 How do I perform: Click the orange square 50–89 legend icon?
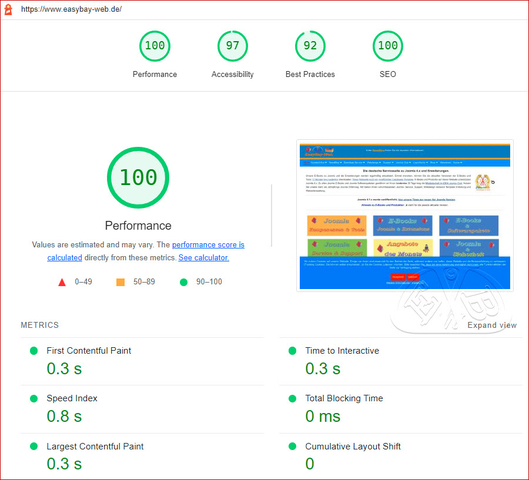click(x=120, y=282)
